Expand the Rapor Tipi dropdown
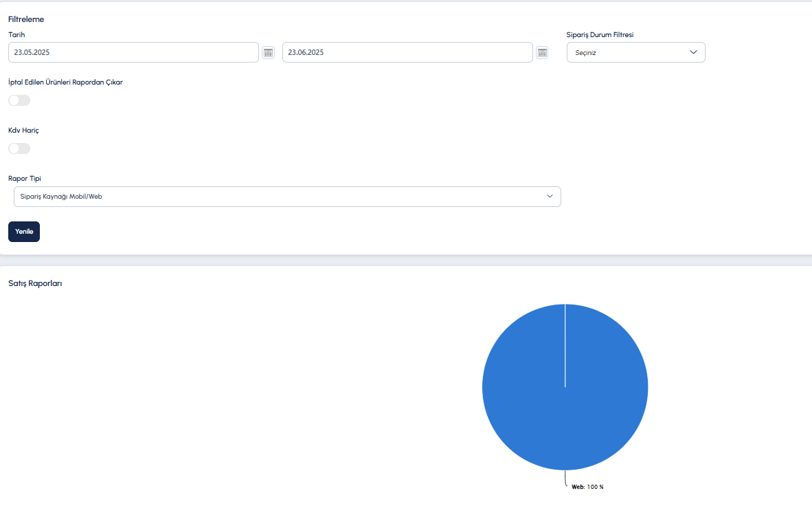This screenshot has height=515, width=812. click(x=287, y=197)
